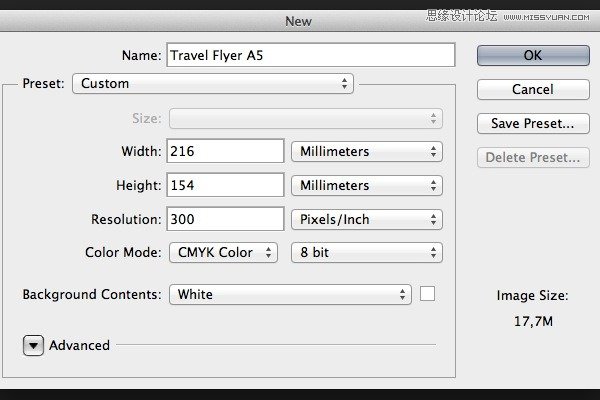600x400 pixels.
Task: Open the Background Contents White dropdown
Action: point(290,294)
